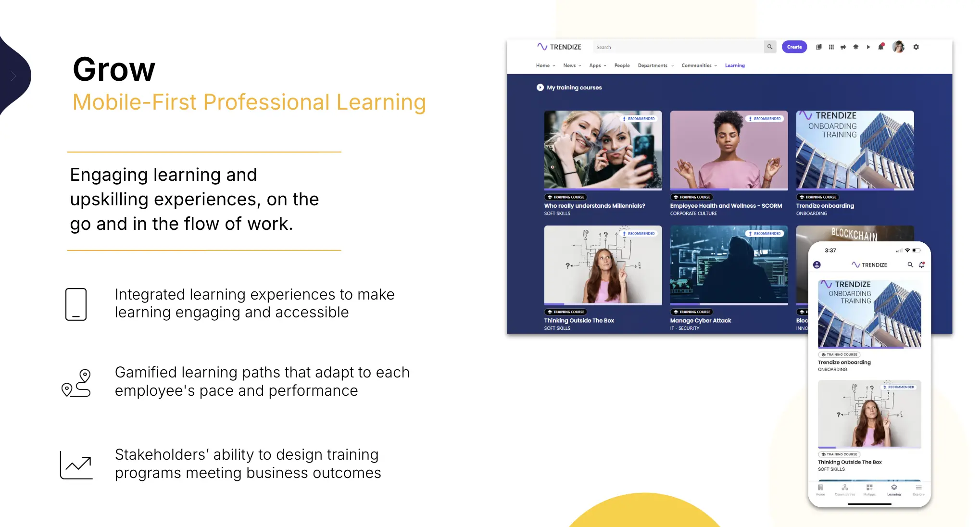Screen dimensions: 980x527
Task: Open the Who really understands Millennials? course title
Action: click(594, 206)
